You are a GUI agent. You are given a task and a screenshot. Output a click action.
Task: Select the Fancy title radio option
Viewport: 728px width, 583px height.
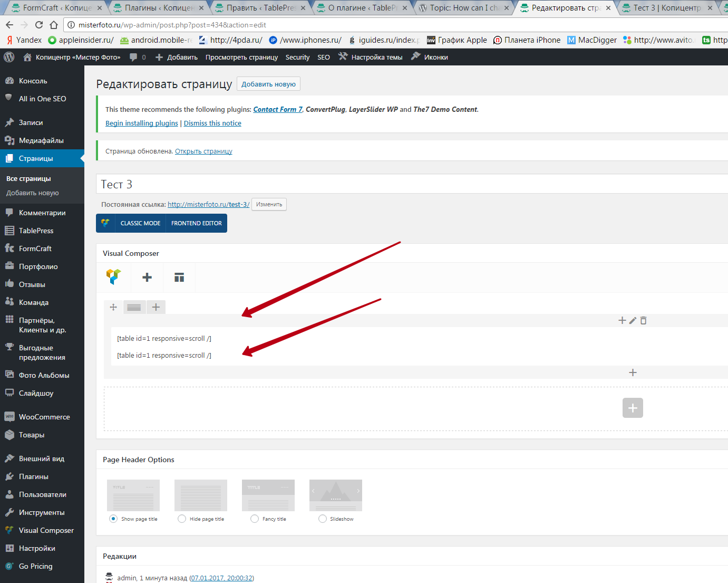click(255, 519)
